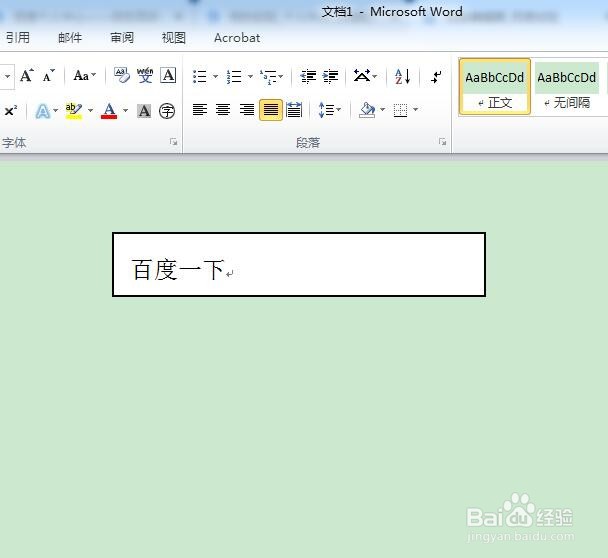Click the Decrease Indent icon
The width and height of the screenshot is (608, 558).
tap(308, 76)
